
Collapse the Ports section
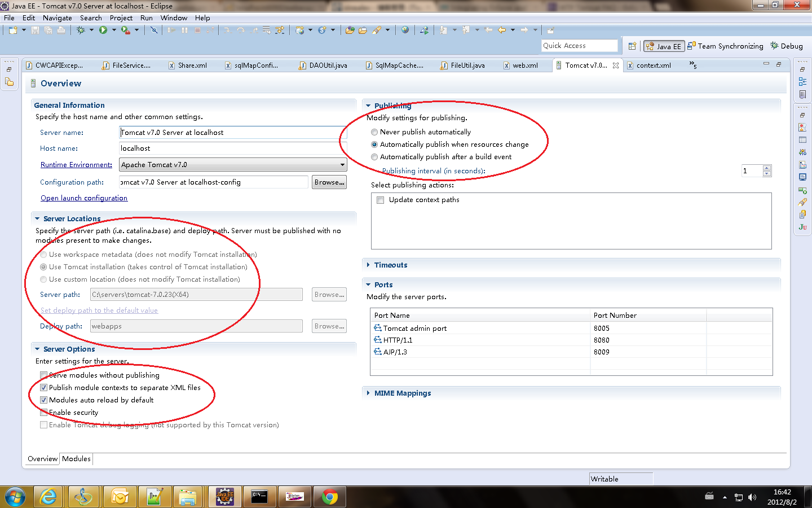(x=368, y=284)
